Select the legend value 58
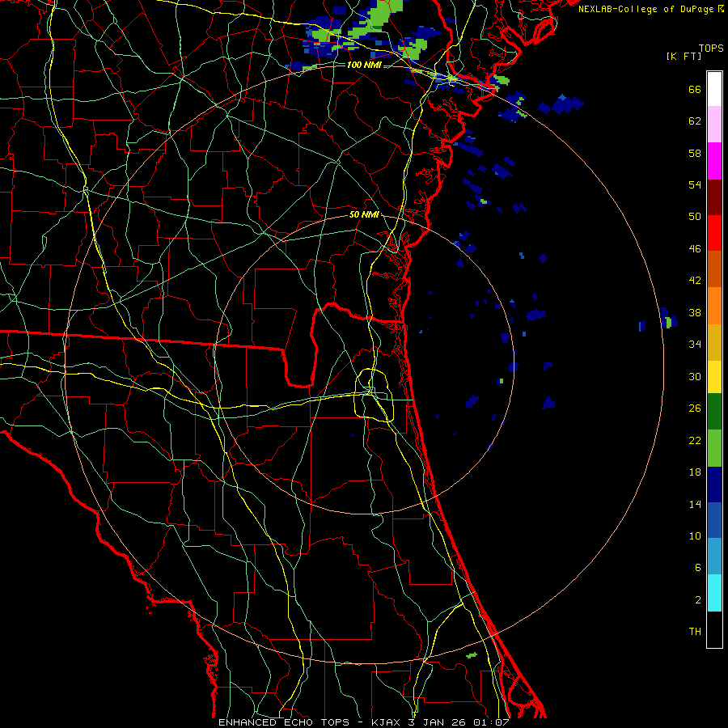The height and width of the screenshot is (728, 728). (695, 153)
